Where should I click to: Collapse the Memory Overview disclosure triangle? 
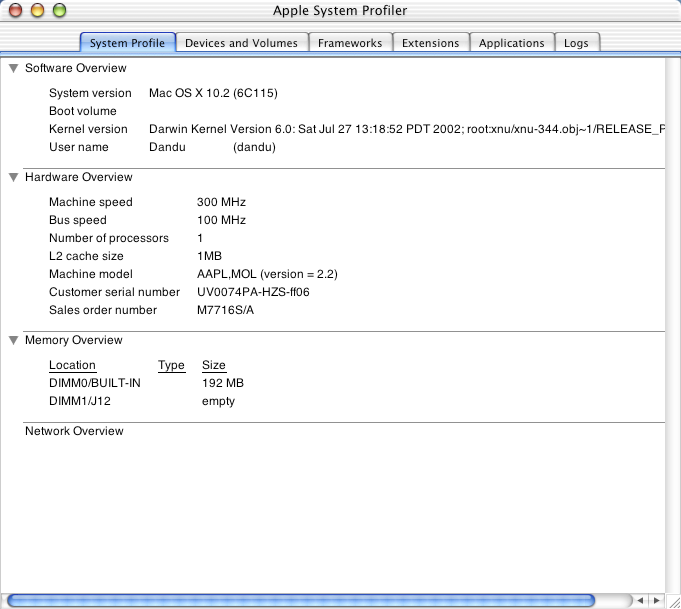[x=13, y=341]
